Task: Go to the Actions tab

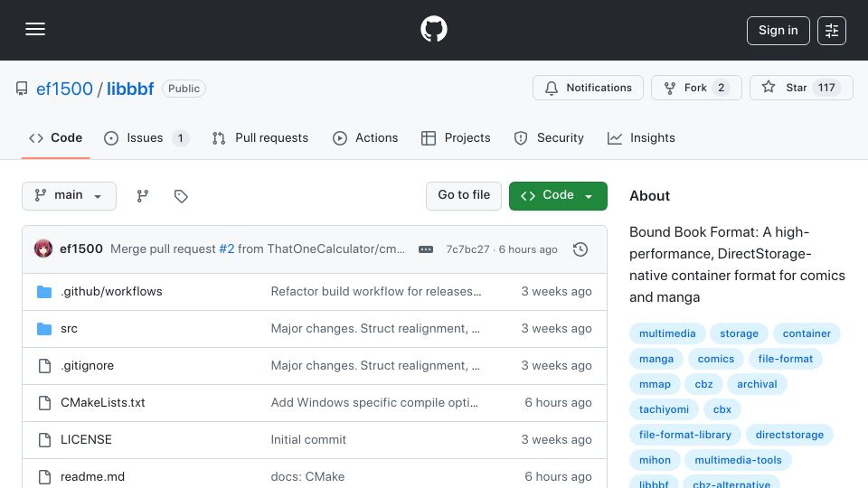Action: point(365,137)
